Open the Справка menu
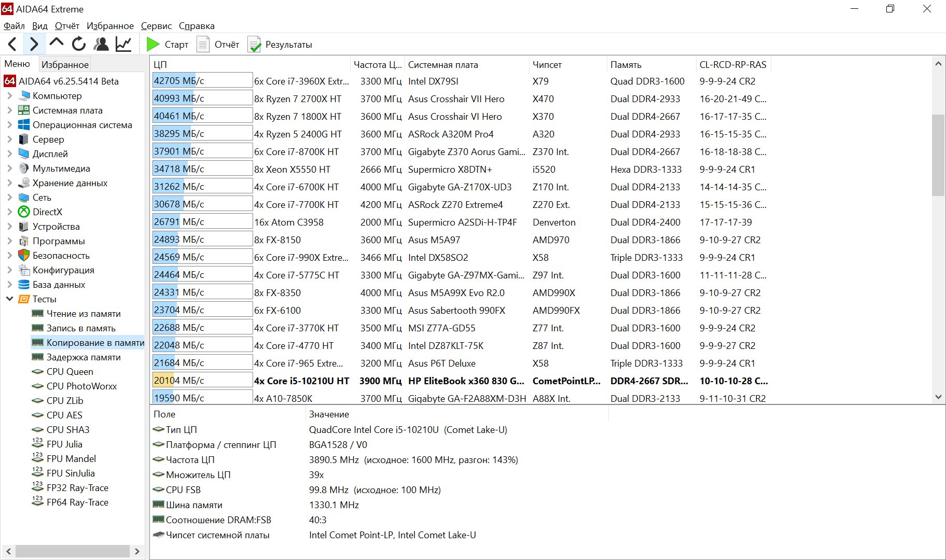 tap(197, 26)
